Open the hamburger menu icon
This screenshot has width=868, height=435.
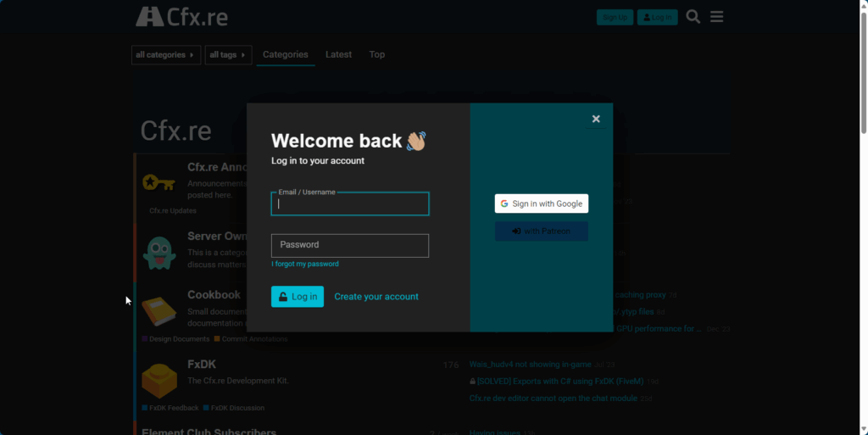tap(717, 17)
